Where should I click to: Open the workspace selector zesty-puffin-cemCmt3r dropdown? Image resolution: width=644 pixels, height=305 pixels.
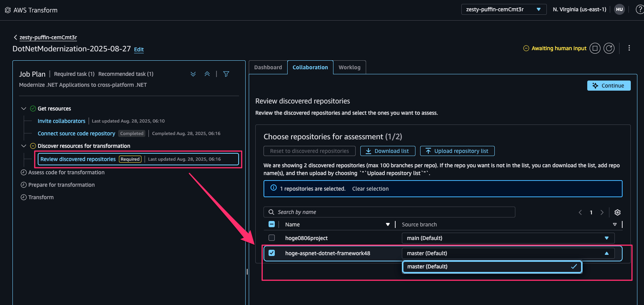(x=504, y=9)
